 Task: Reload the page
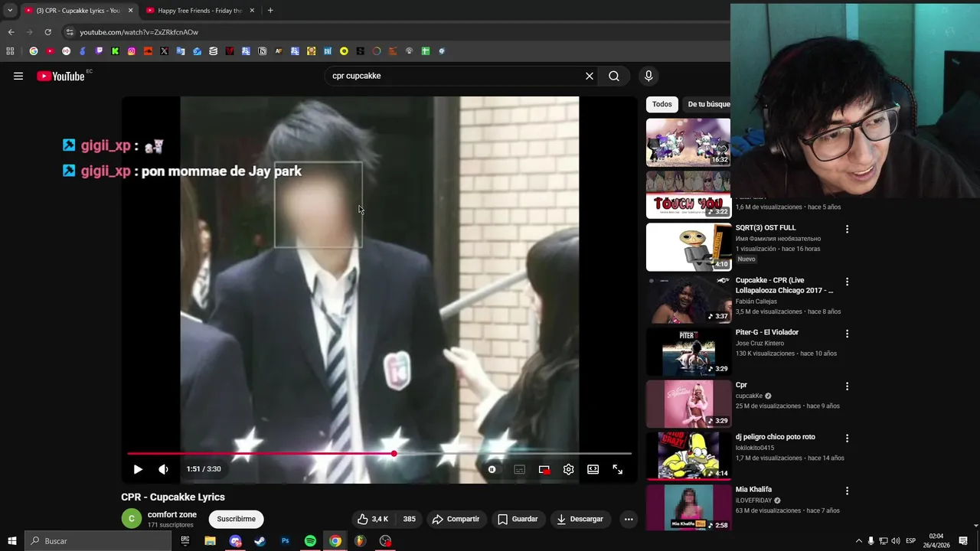click(47, 32)
